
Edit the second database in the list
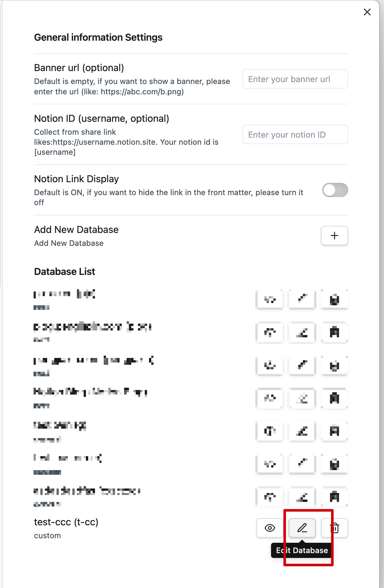302,332
